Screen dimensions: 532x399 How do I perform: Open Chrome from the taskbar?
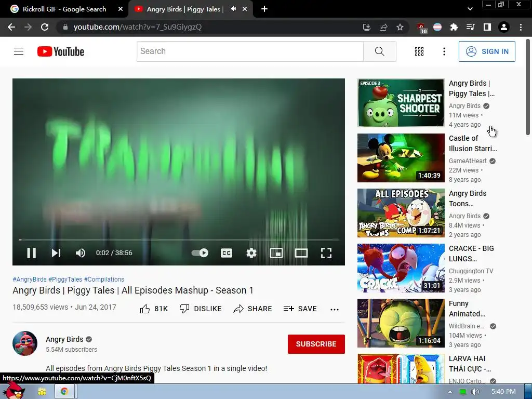[x=64, y=392]
